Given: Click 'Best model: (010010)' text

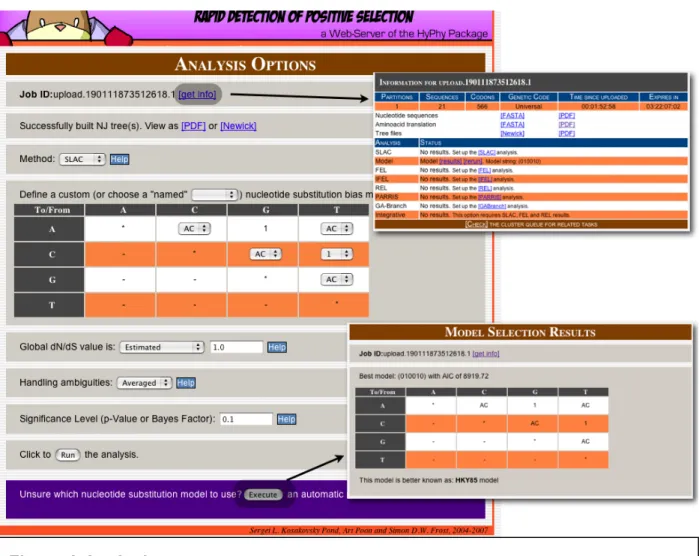Looking at the screenshot, I should [393, 376].
